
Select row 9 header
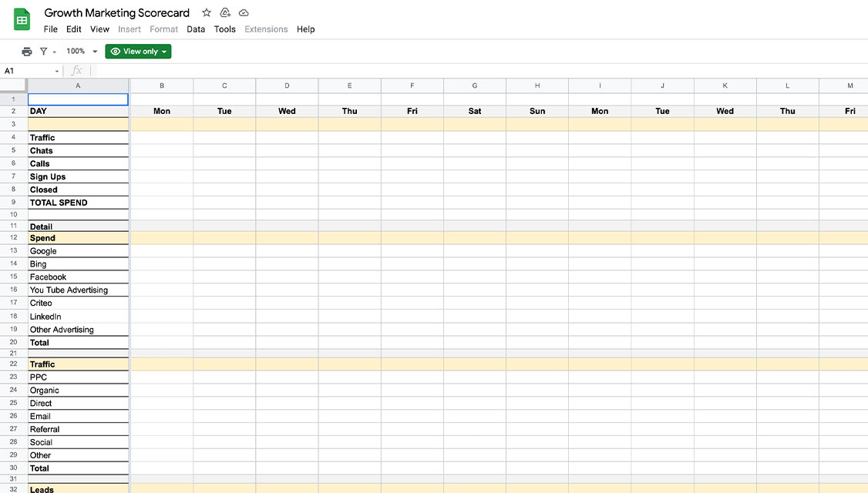tap(13, 203)
